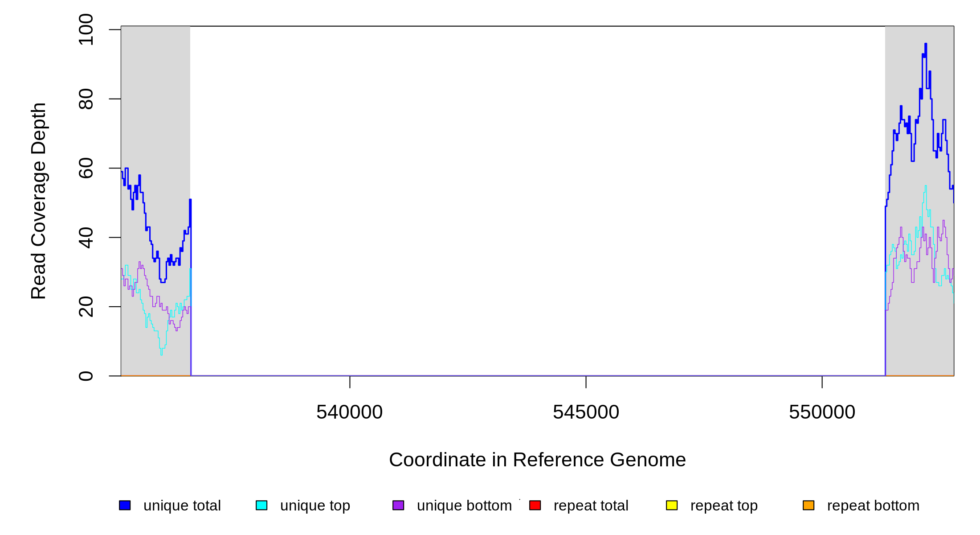Viewport: 980px width, 535px height.
Task: Select the 'unique bottom' legend label
Action: (464, 506)
